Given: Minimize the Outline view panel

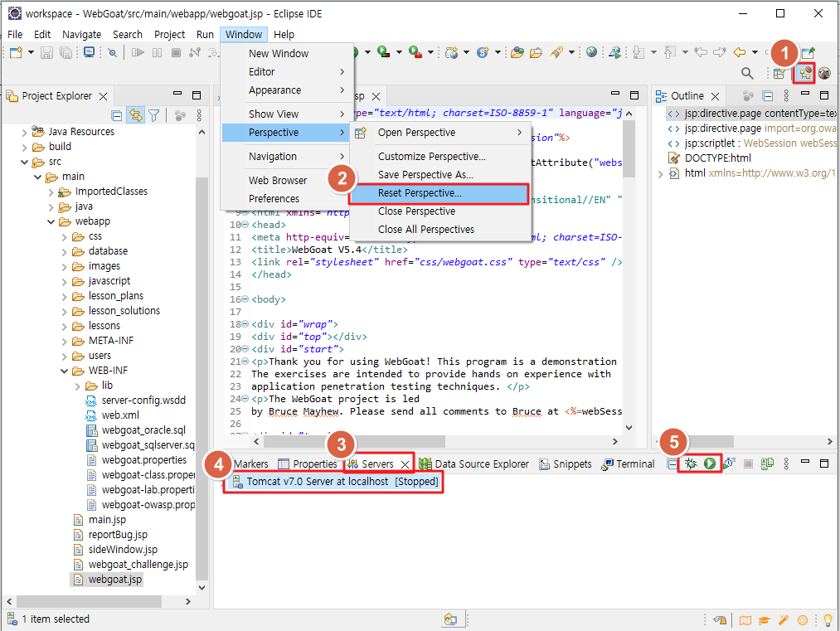Looking at the screenshot, I should pos(804,94).
